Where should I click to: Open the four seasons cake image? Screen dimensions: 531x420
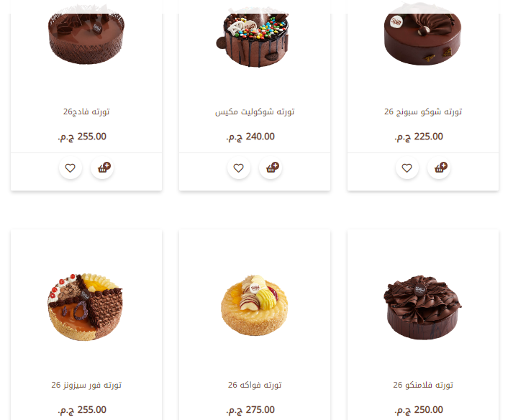click(85, 306)
